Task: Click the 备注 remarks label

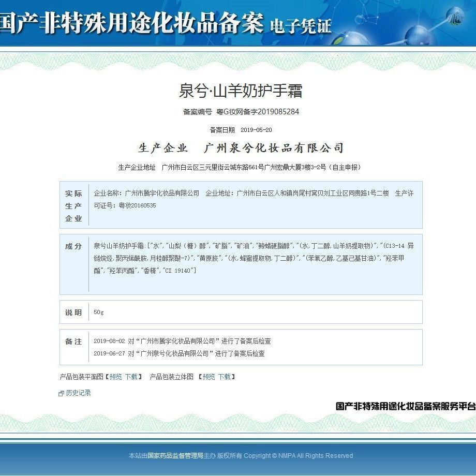Action: 73,341
